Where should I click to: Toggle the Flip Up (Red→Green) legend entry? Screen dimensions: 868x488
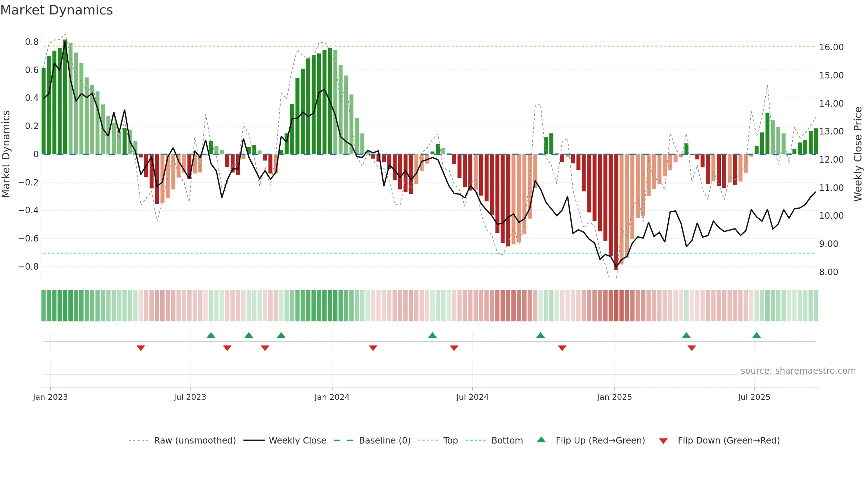click(x=591, y=440)
